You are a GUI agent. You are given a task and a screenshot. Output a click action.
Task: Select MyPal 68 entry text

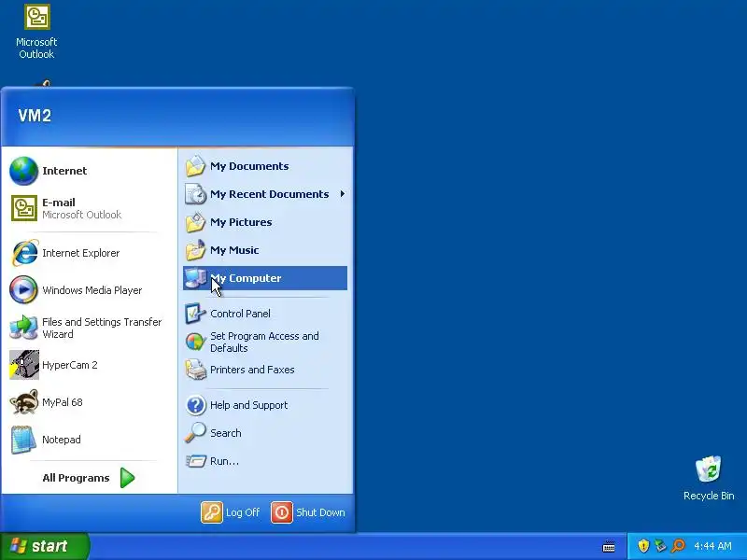coord(62,402)
